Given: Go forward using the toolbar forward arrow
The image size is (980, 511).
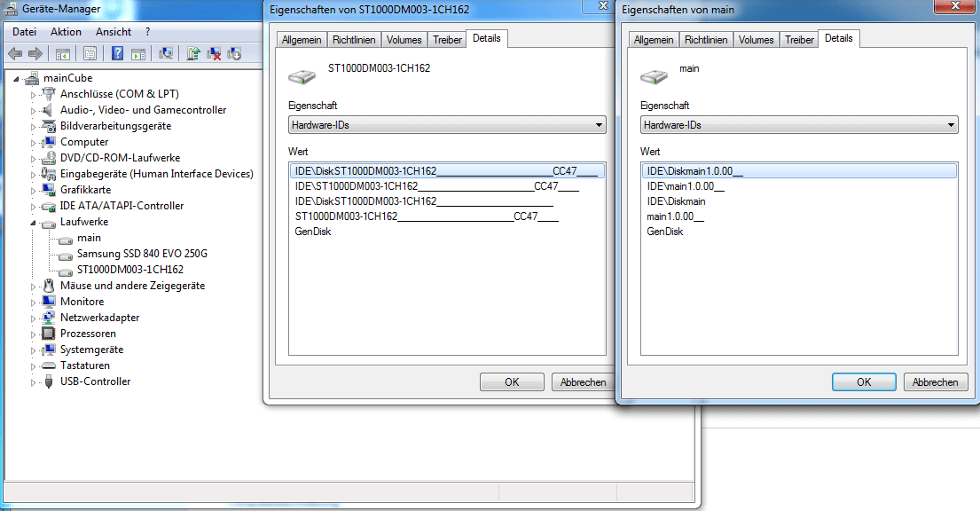Looking at the screenshot, I should coord(35,54).
